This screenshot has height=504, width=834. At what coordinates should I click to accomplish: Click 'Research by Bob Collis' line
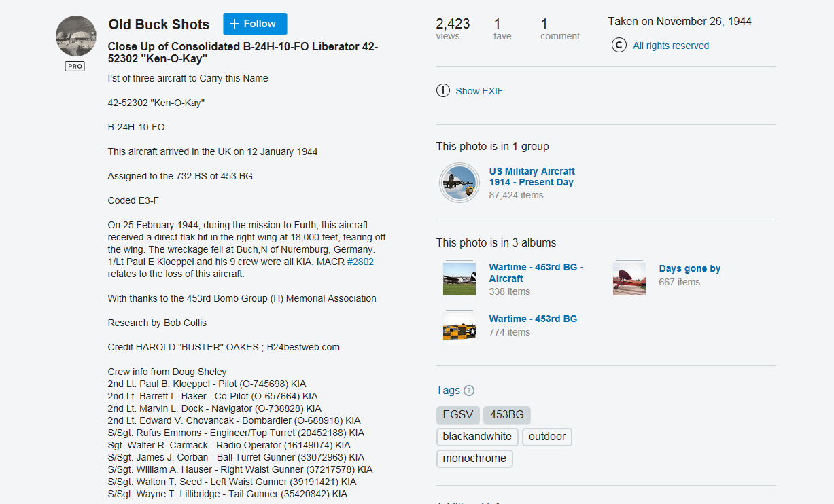click(x=157, y=323)
